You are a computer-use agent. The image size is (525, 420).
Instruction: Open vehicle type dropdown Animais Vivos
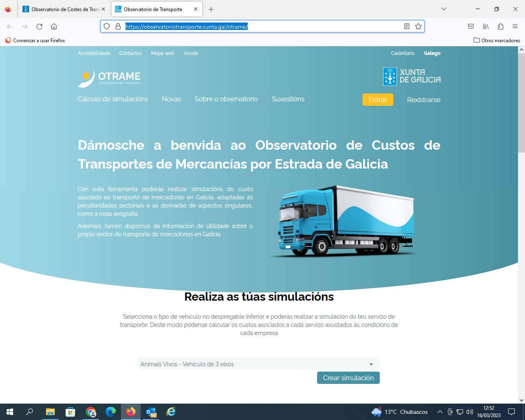pos(259,364)
